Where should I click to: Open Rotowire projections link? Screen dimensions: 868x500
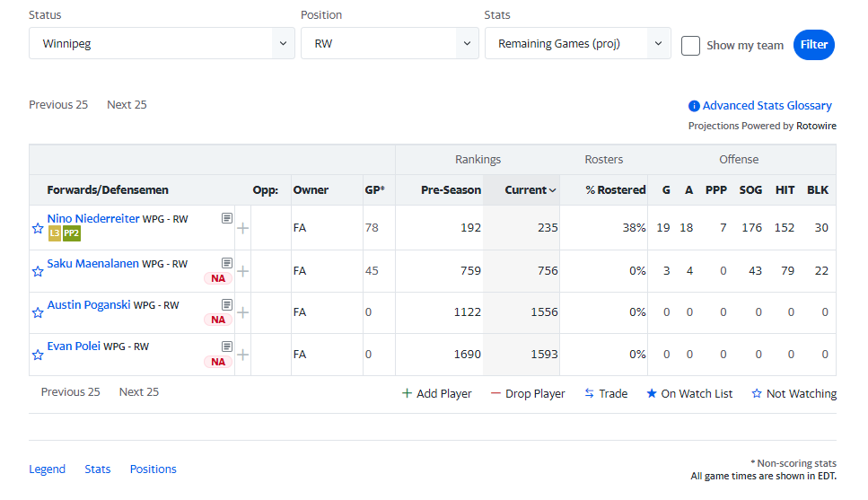(816, 126)
